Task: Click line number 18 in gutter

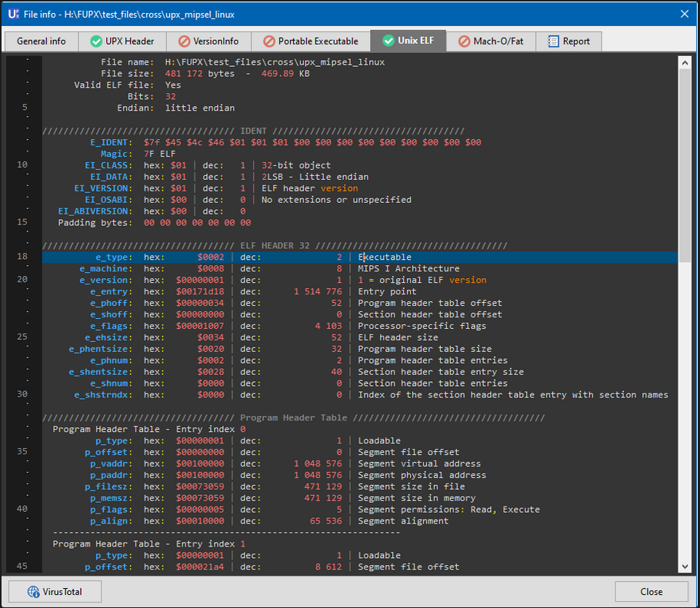Action: tap(22, 257)
